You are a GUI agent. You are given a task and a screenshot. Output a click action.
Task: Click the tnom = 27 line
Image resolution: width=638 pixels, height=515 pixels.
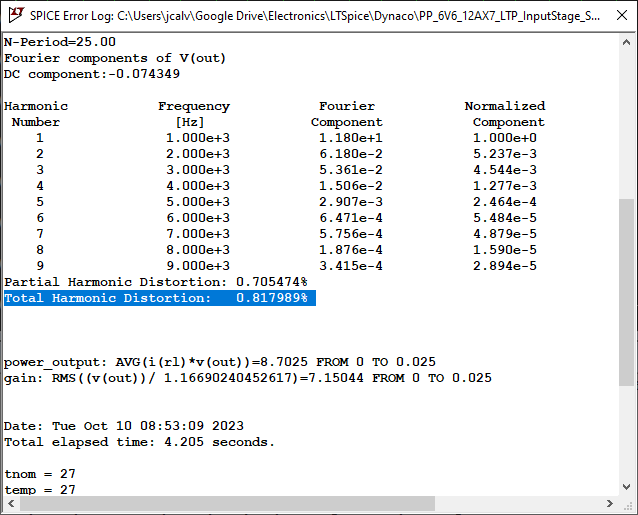tap(40, 474)
